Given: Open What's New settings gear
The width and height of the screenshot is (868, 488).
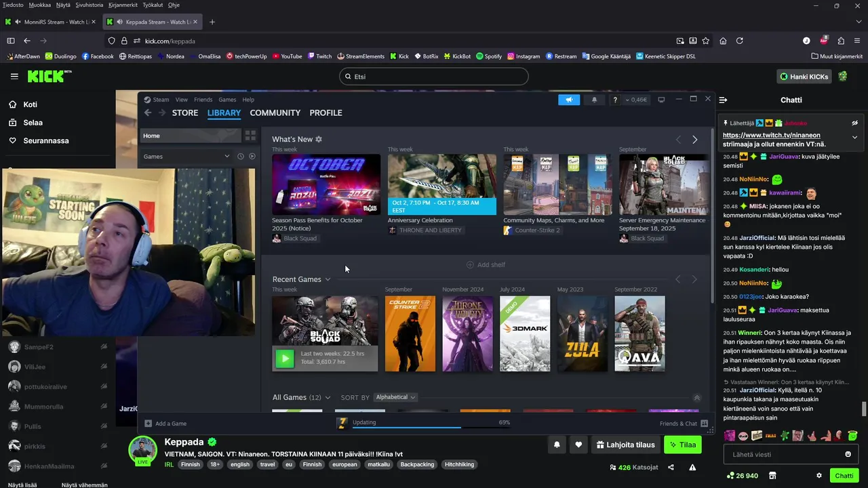Looking at the screenshot, I should pos(319,139).
